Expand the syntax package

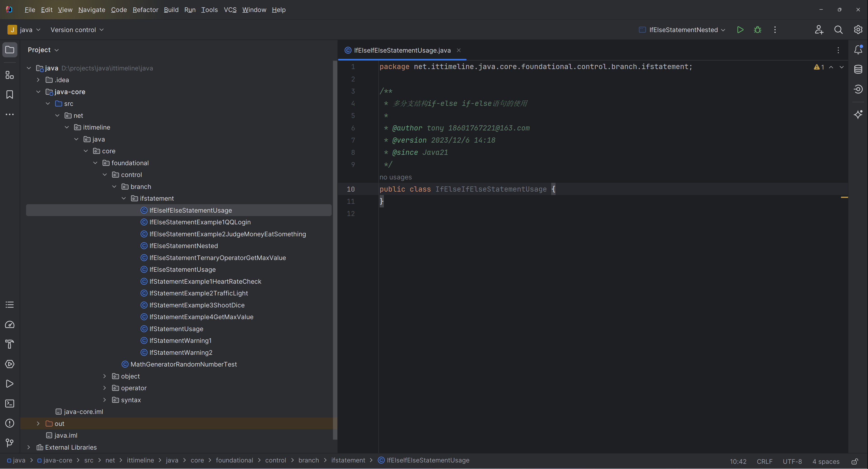[104, 400]
